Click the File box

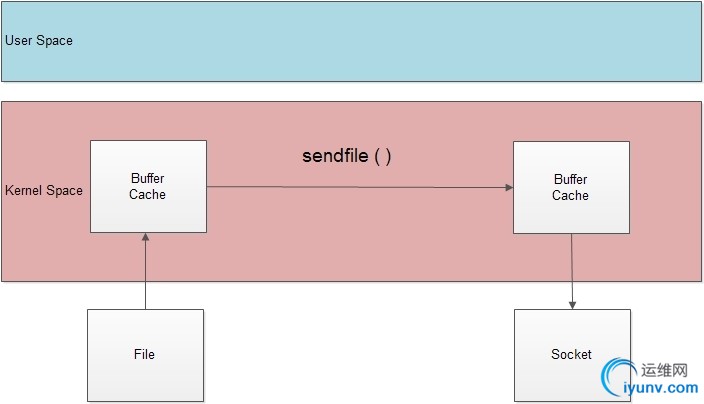(x=145, y=356)
